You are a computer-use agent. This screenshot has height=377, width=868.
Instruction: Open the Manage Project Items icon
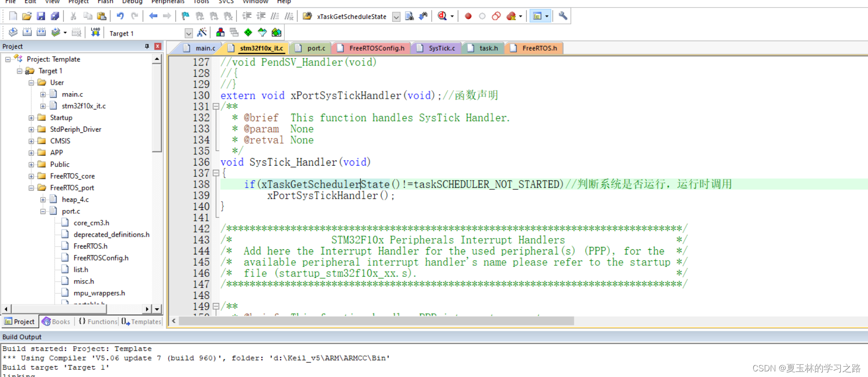[x=220, y=32]
